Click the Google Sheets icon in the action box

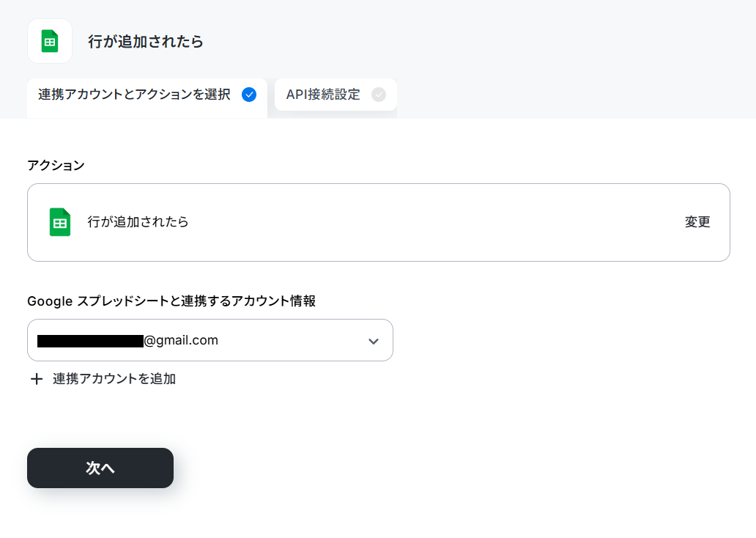60,222
